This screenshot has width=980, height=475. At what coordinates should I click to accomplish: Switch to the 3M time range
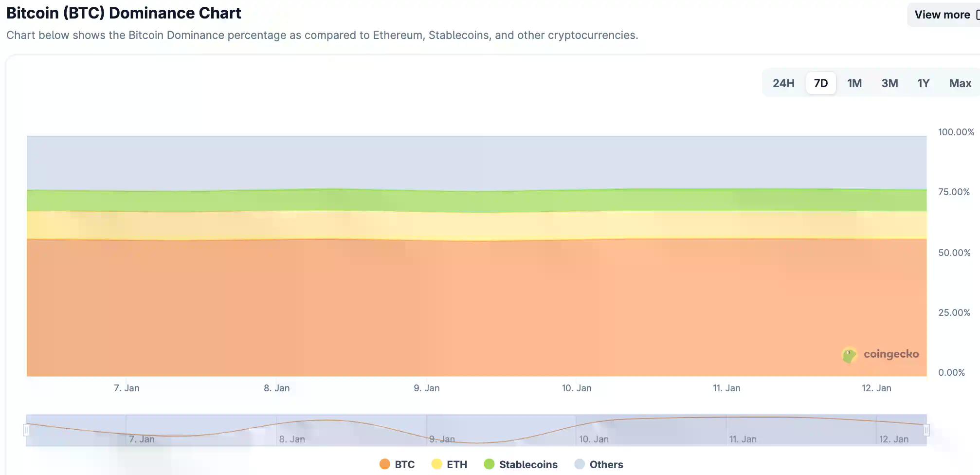pyautogui.click(x=889, y=83)
